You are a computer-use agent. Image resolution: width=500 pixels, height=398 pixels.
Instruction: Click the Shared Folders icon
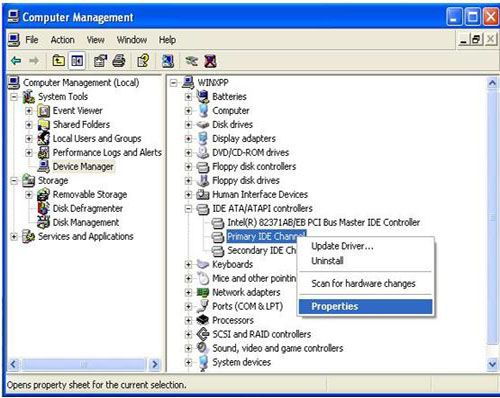tap(44, 125)
